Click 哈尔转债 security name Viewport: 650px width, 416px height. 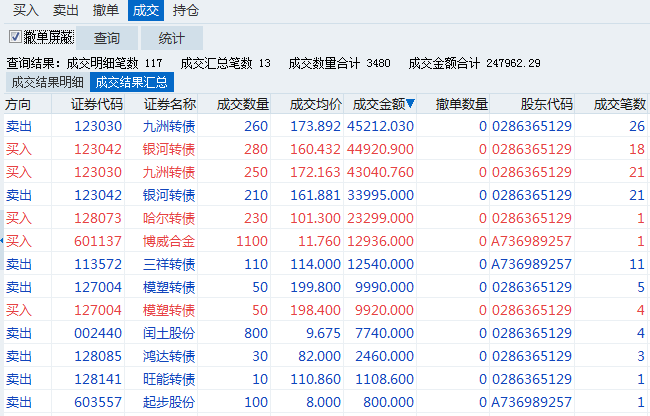coord(169,218)
